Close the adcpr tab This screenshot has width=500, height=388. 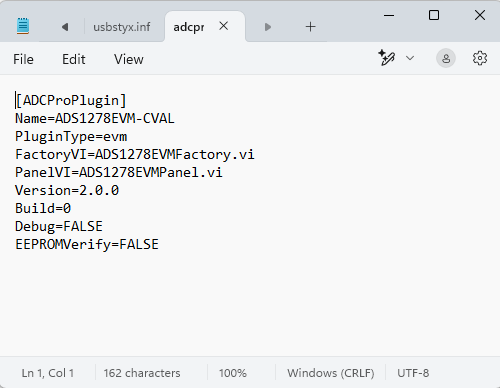click(x=224, y=26)
